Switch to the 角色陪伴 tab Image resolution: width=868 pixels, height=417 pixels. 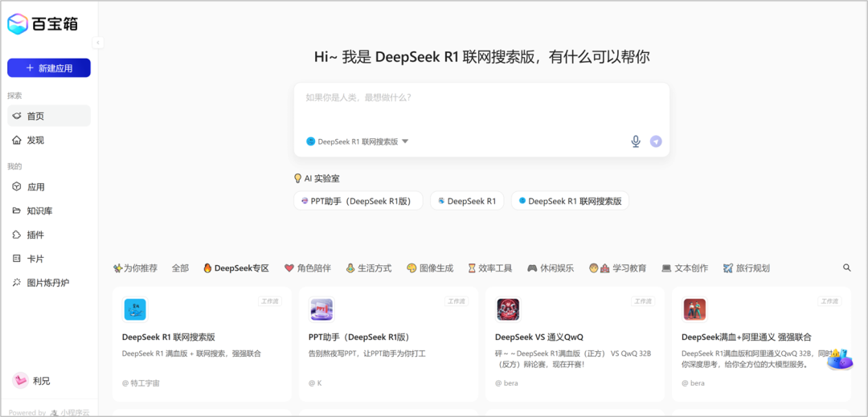[x=307, y=268]
